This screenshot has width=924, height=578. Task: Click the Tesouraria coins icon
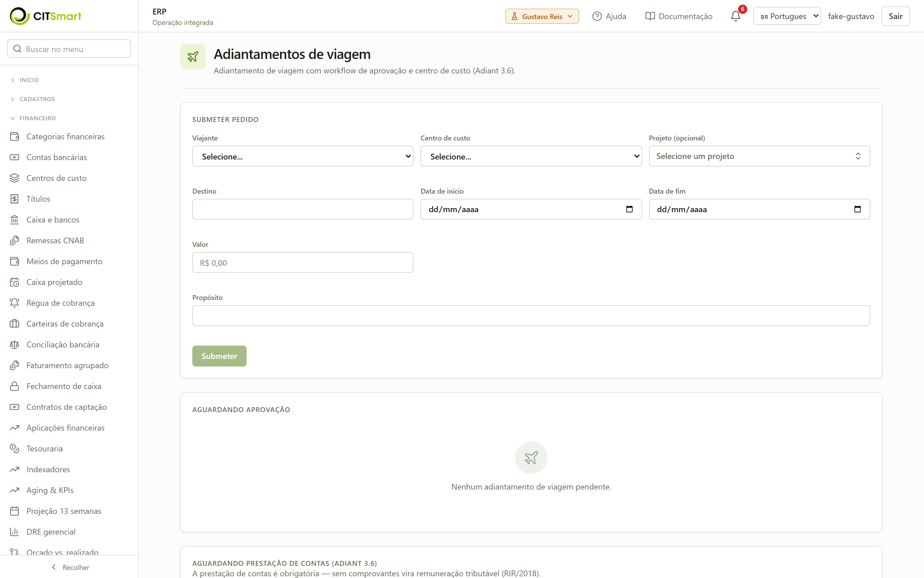click(14, 449)
